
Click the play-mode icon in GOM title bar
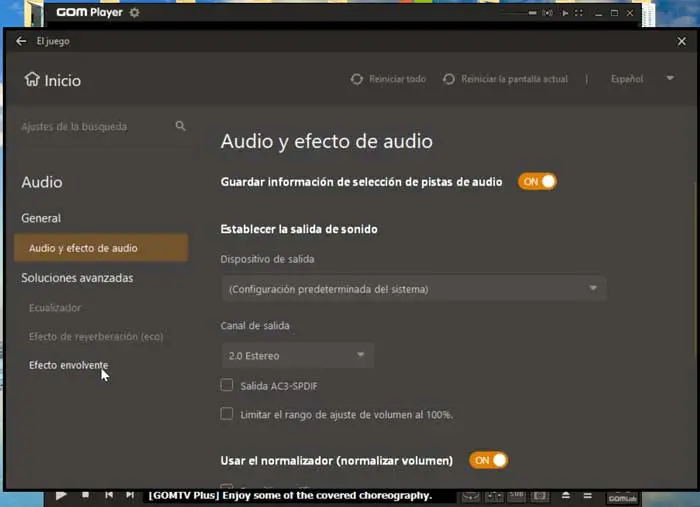coord(565,13)
